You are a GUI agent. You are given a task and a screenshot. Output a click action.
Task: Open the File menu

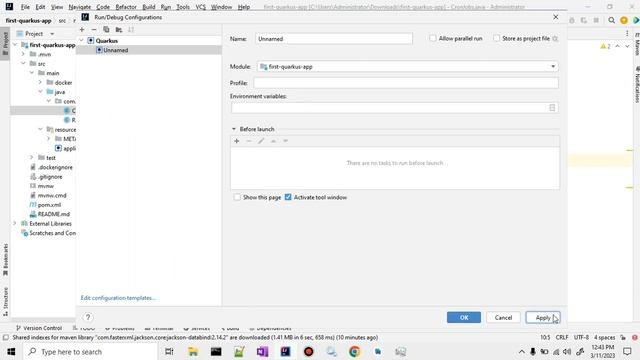point(25,7)
